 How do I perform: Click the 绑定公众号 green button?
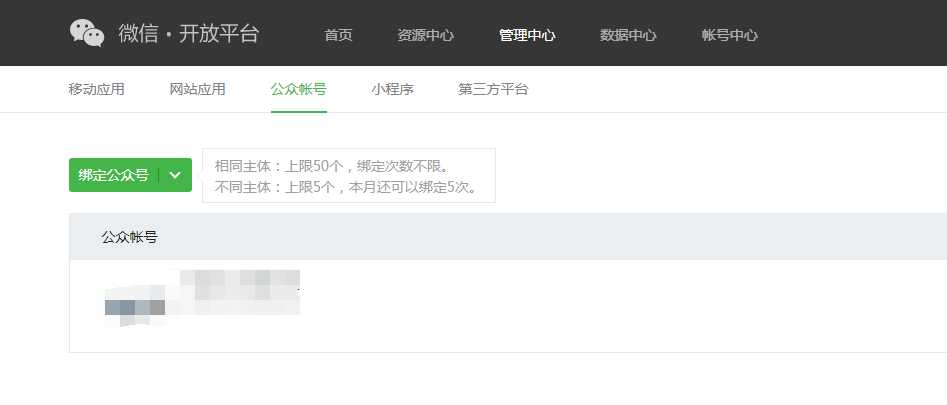coord(114,175)
